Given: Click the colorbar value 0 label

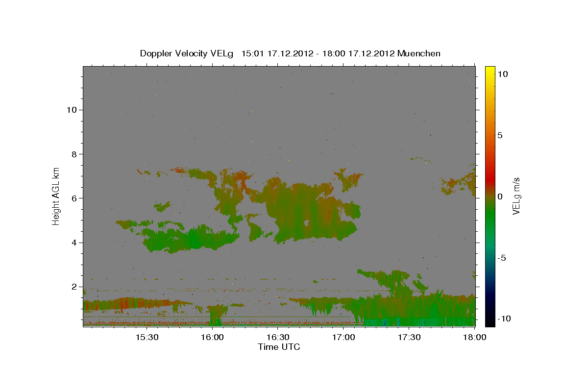Looking at the screenshot, I should coord(500,196).
